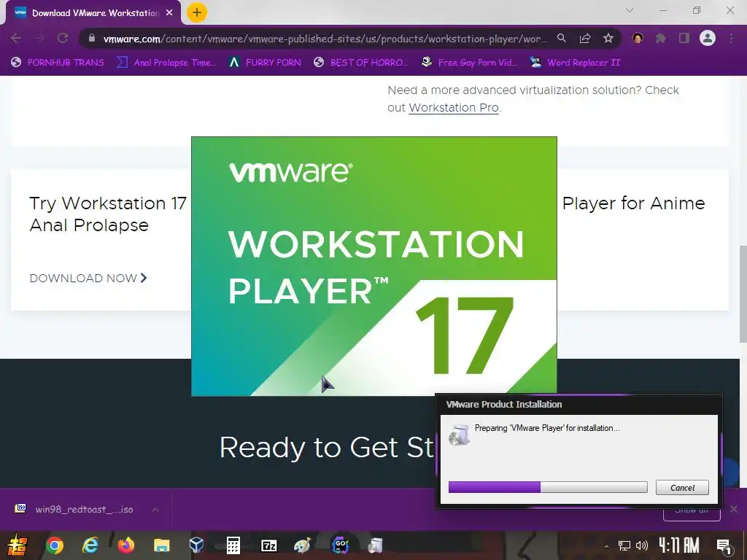Open the Chrome three-dot menu
747x560 pixels.
[731, 38]
